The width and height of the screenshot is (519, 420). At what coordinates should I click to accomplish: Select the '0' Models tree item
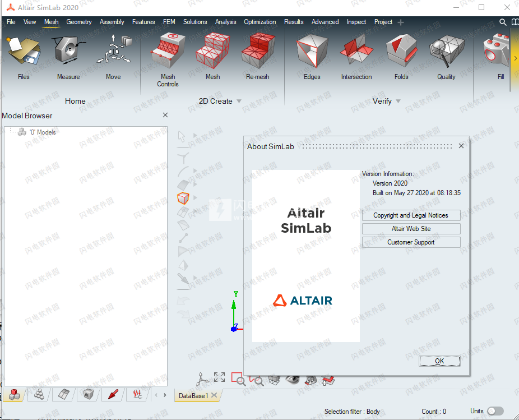pos(43,132)
